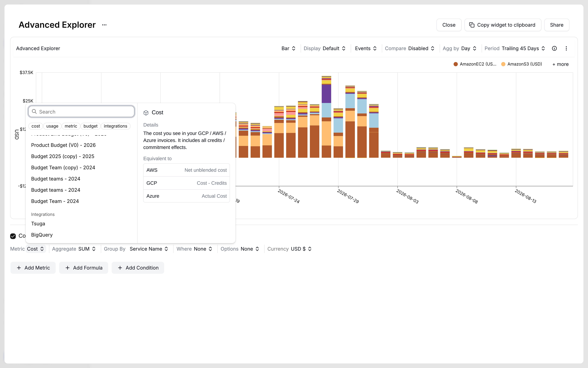The width and height of the screenshot is (588, 368).
Task: Click the Share button
Action: click(557, 25)
